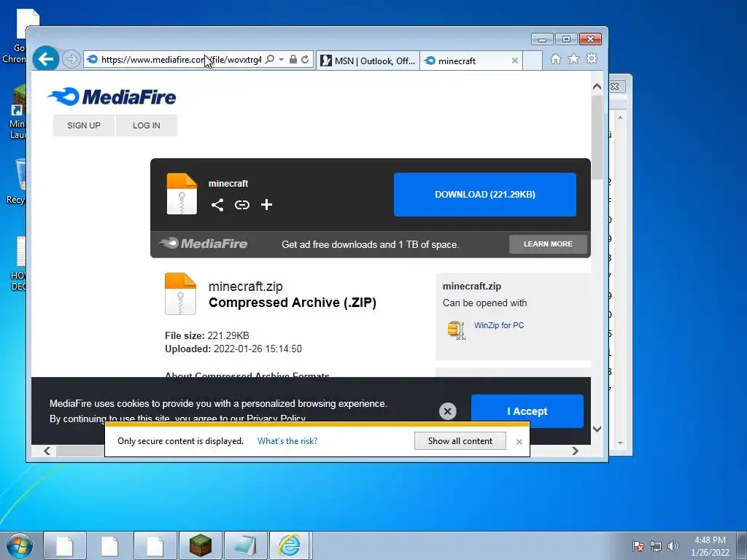Click the LEARN MORE button
The image size is (747, 560).
tap(548, 244)
